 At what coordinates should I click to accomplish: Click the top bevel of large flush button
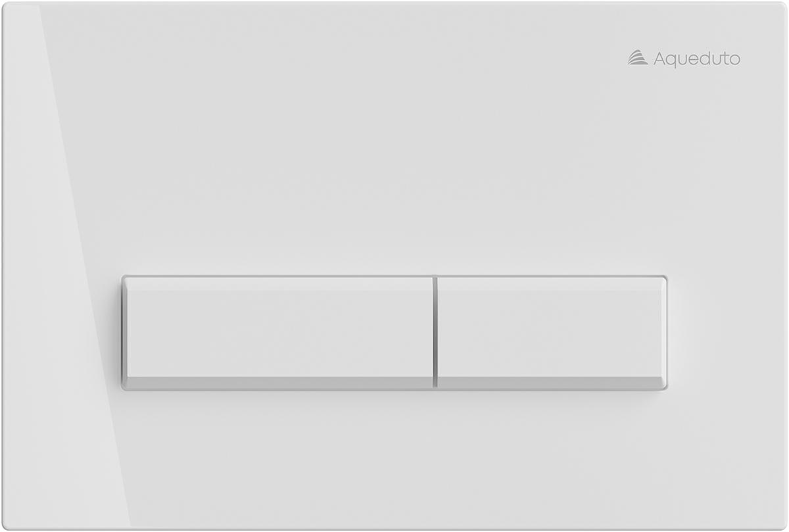[x=277, y=284]
